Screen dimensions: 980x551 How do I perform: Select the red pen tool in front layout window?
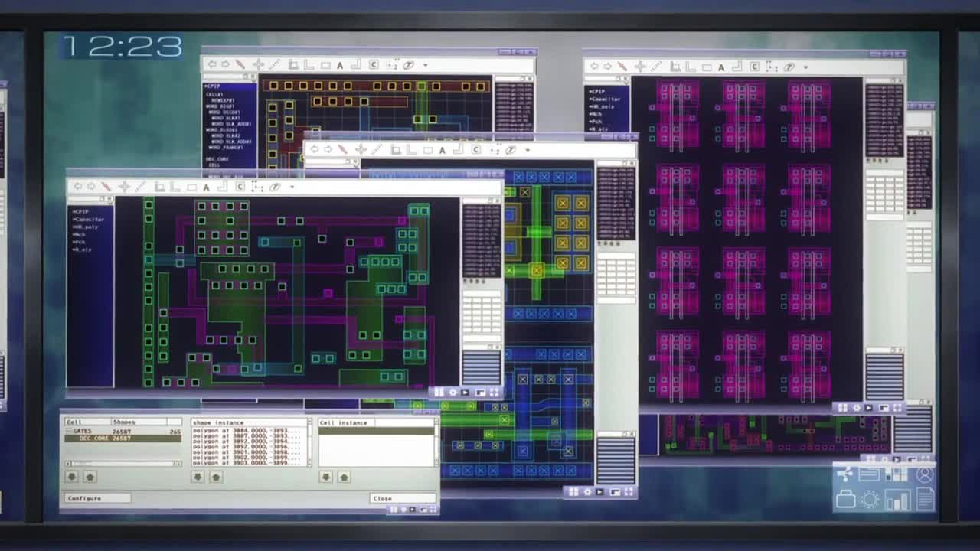coord(106,187)
